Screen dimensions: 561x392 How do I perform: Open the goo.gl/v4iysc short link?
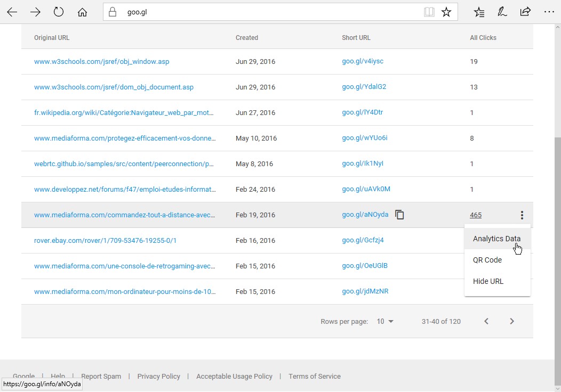tap(363, 61)
